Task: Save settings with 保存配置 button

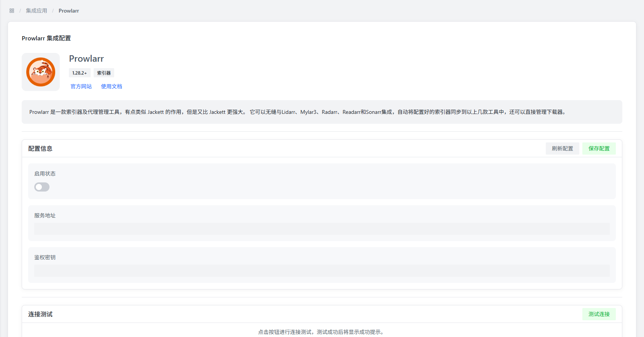Action: (x=599, y=149)
